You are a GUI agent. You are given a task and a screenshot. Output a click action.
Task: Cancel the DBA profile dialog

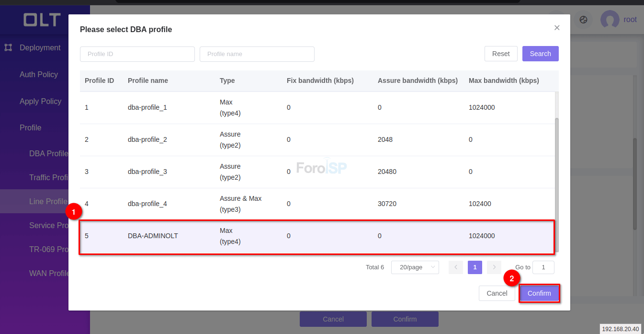497,293
